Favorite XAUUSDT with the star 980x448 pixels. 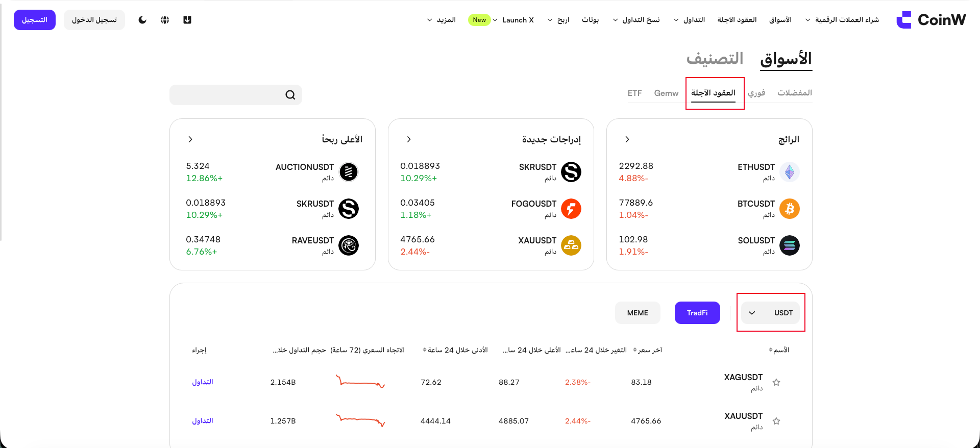776,421
